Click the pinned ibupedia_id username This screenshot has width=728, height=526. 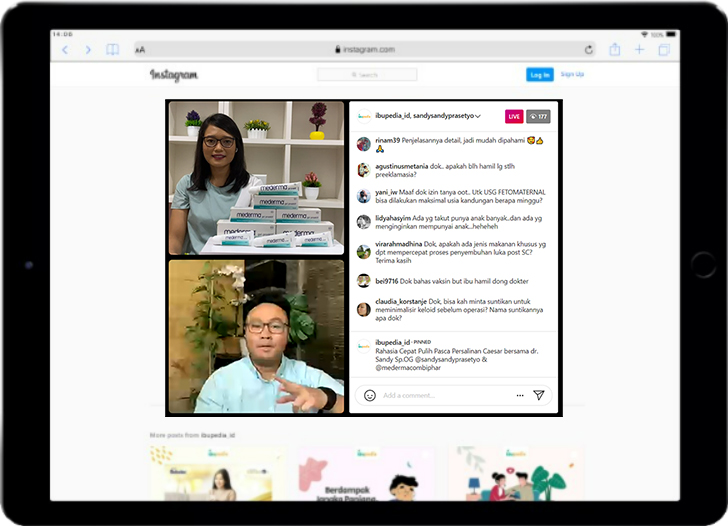[393, 342]
